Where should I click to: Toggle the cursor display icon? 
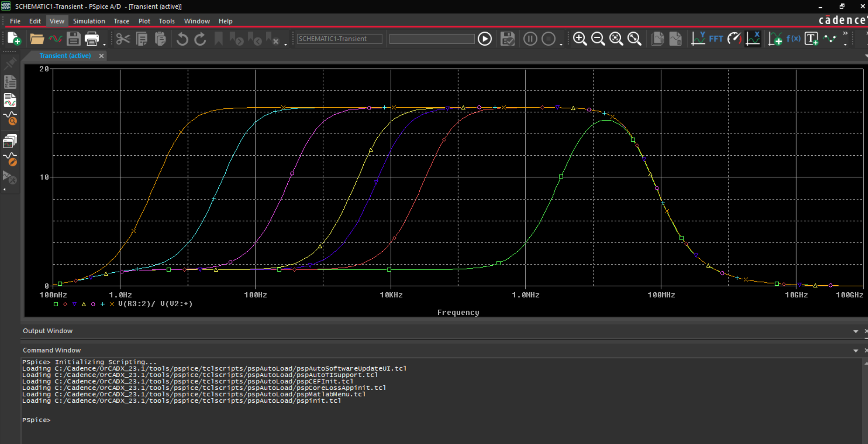(830, 39)
